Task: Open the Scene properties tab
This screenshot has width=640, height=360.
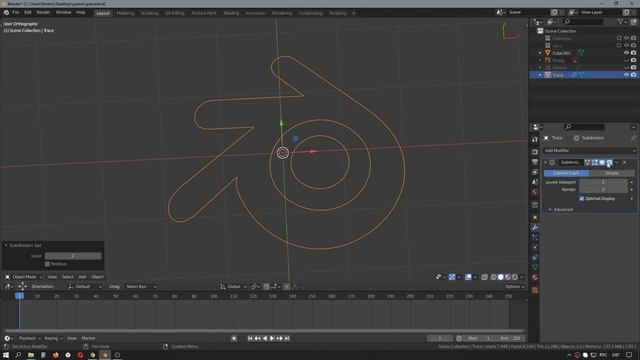Action: tap(535, 182)
